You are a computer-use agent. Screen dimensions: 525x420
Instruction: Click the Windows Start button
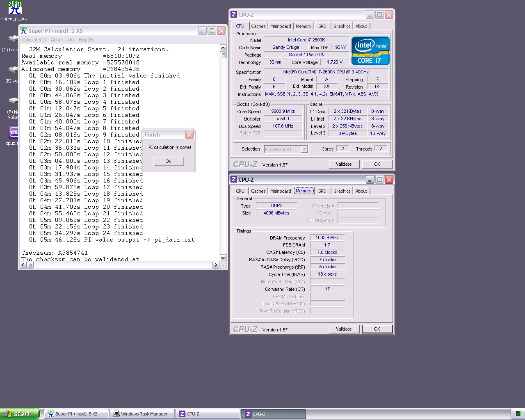point(19,414)
